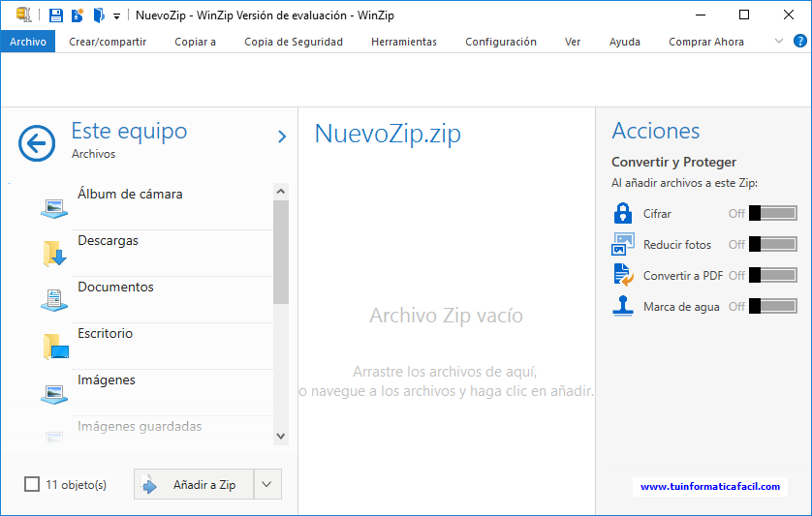Click the file list scrollbar thumb
Image resolution: width=812 pixels, height=516 pixels.
coord(281,252)
